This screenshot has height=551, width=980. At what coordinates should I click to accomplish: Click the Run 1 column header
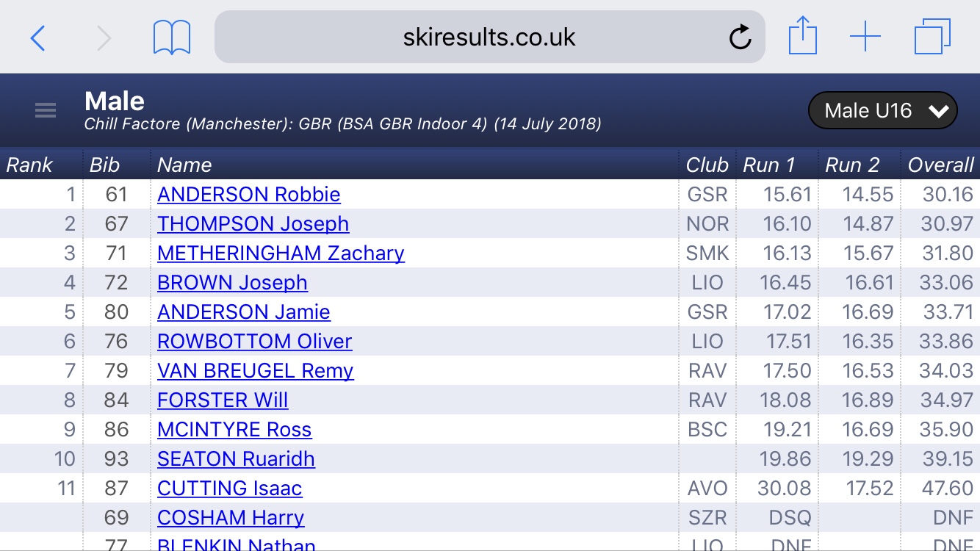[x=769, y=165]
